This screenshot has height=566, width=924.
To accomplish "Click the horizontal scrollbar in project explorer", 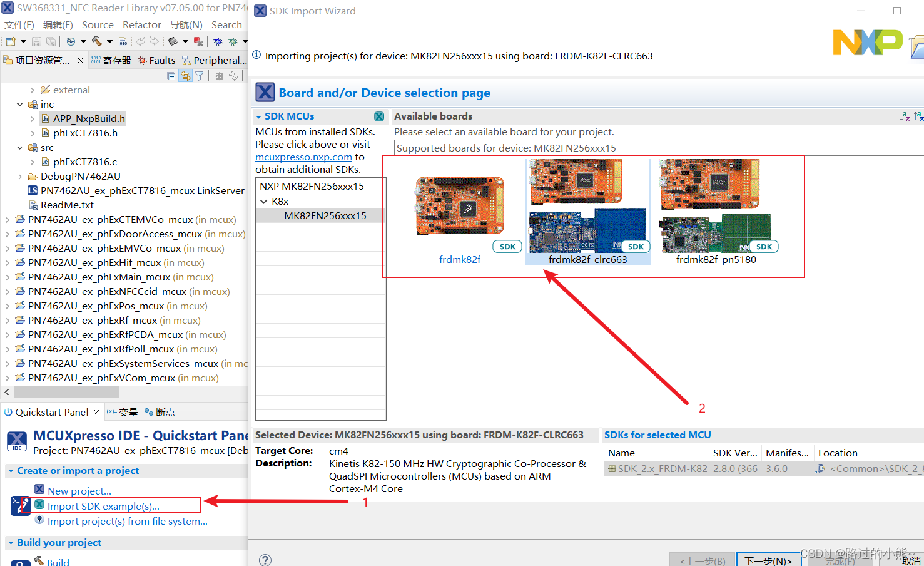I will pos(66,392).
